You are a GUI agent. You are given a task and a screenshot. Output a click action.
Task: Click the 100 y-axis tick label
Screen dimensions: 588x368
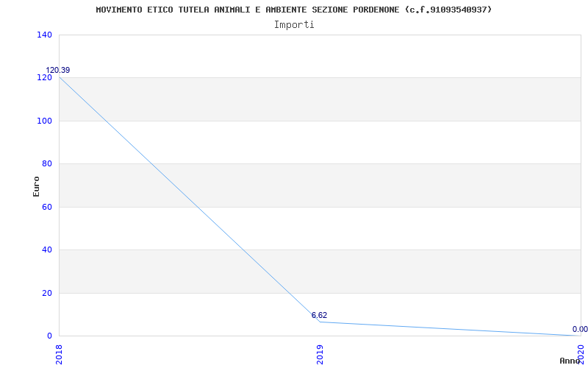click(44, 121)
